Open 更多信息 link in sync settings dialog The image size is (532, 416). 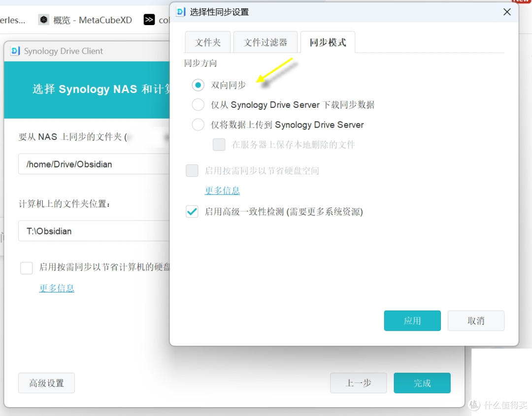pyautogui.click(x=222, y=191)
